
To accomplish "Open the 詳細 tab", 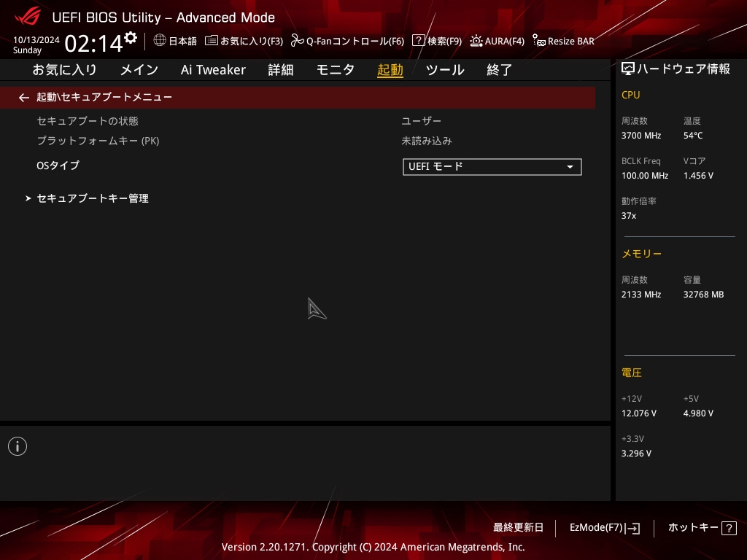I will (x=281, y=70).
